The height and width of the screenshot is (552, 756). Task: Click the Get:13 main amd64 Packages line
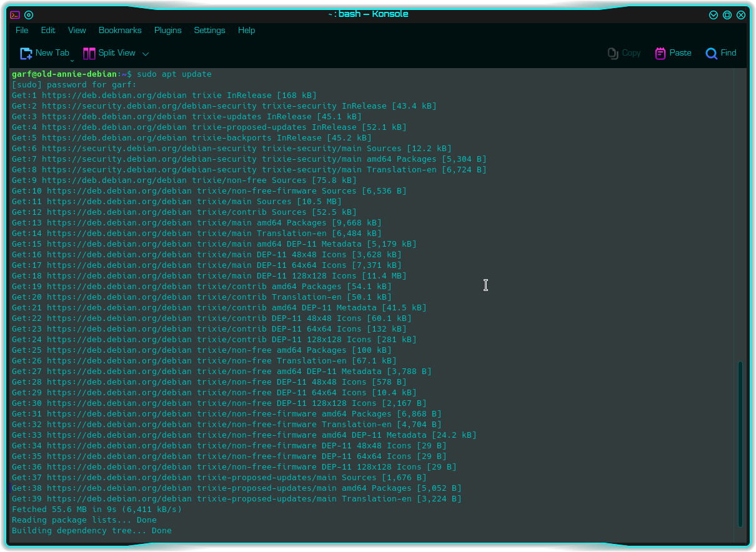[x=197, y=223]
